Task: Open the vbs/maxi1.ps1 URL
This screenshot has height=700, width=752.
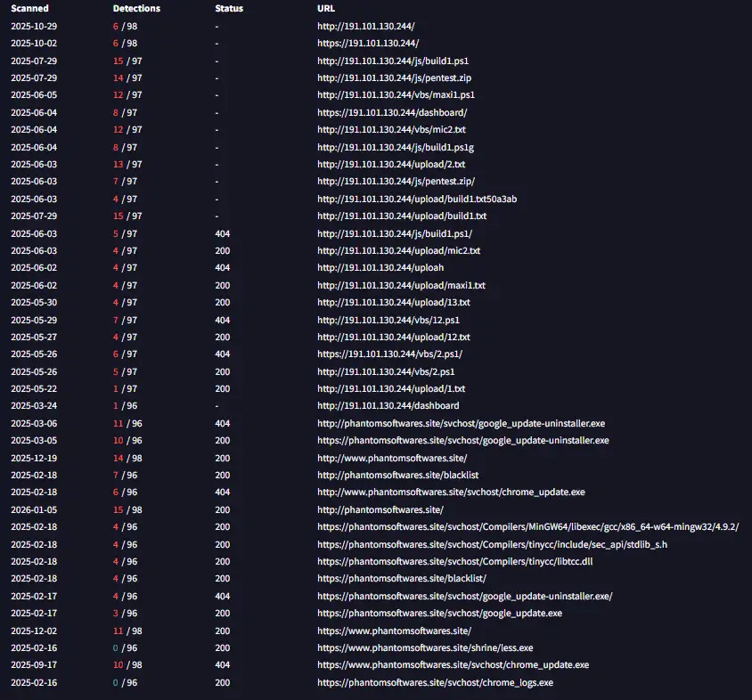Action: tap(396, 95)
